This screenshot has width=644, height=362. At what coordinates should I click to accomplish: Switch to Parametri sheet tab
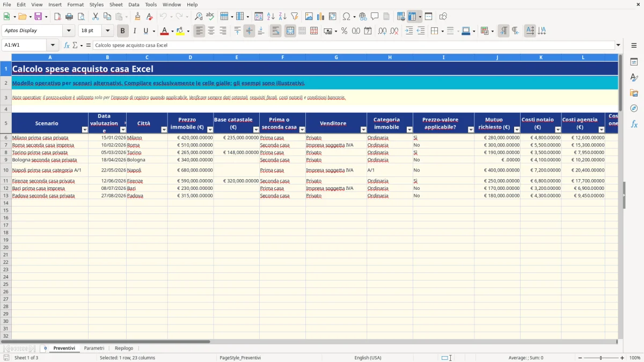[94, 348]
